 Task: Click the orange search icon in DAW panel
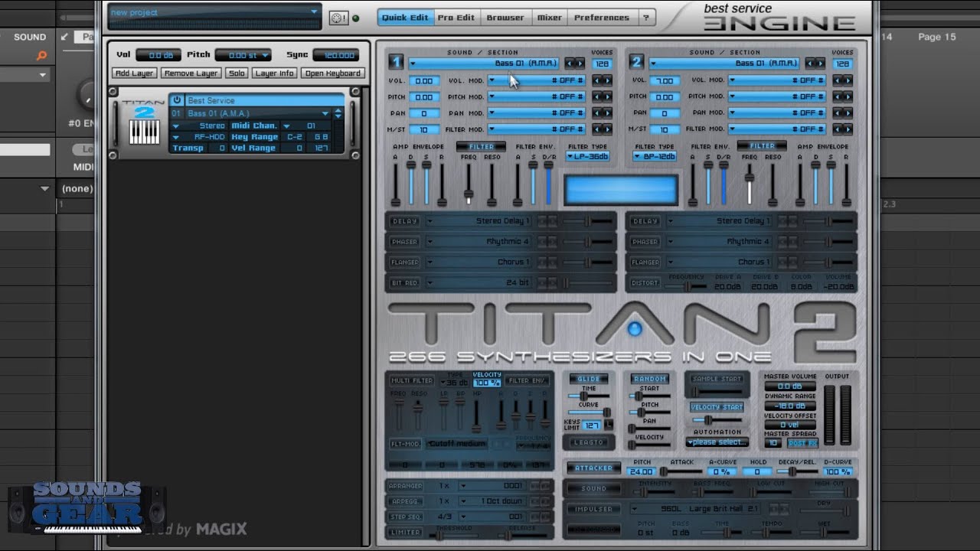pyautogui.click(x=42, y=55)
